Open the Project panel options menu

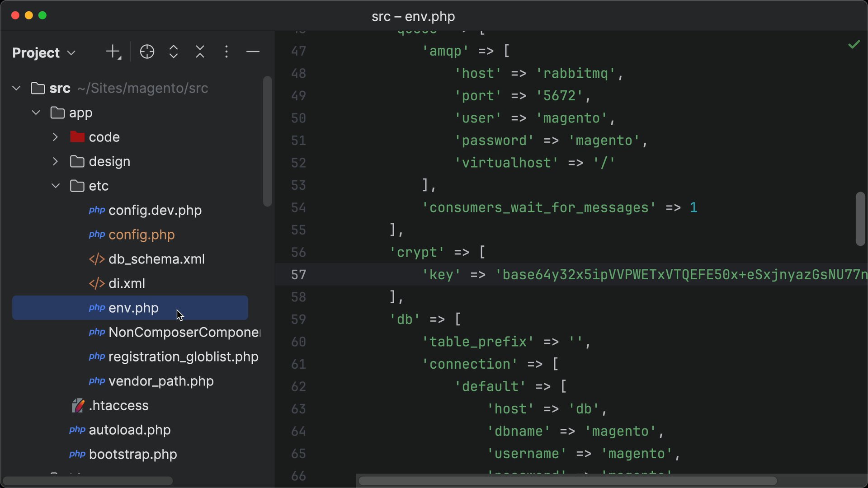[x=226, y=52]
